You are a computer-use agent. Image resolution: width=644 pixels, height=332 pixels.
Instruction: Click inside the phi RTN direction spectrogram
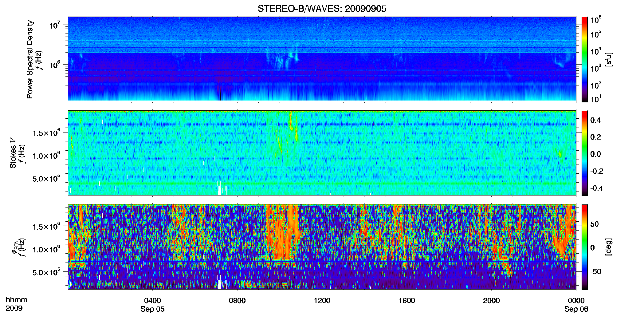[322, 247]
